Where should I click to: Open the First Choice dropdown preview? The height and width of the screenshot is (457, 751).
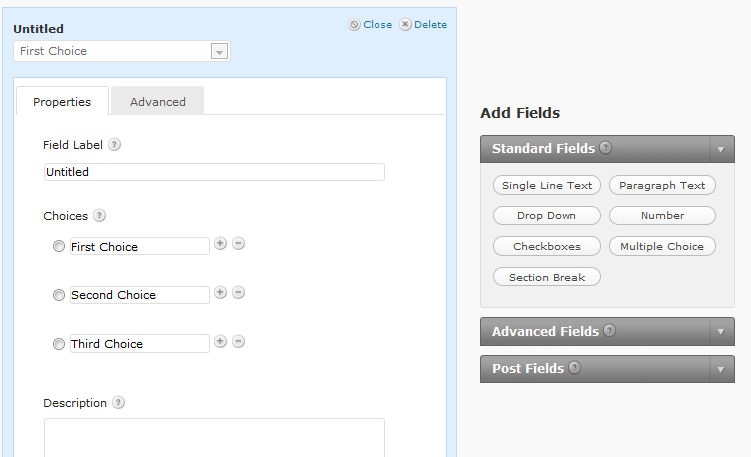(x=122, y=51)
